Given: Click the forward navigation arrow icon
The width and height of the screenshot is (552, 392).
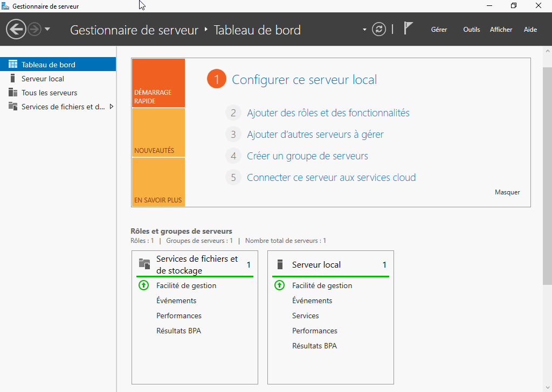Looking at the screenshot, I should coord(34,29).
